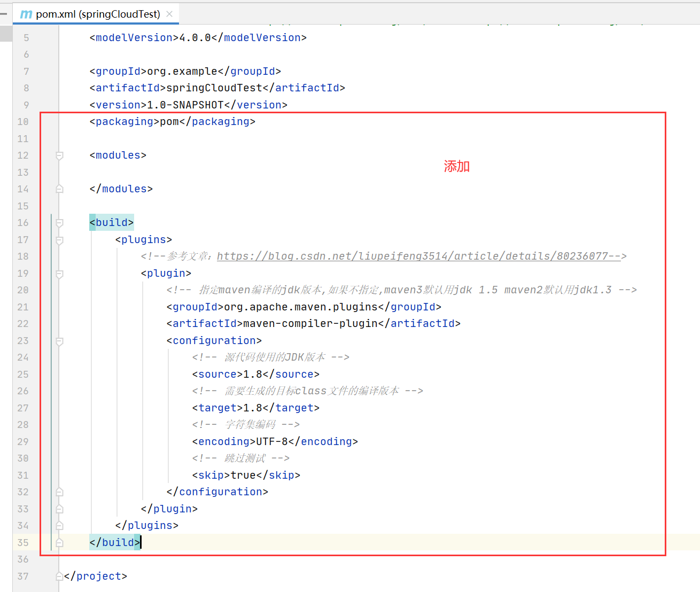Select the pom.xml (springCloudTest) tab

point(96,14)
